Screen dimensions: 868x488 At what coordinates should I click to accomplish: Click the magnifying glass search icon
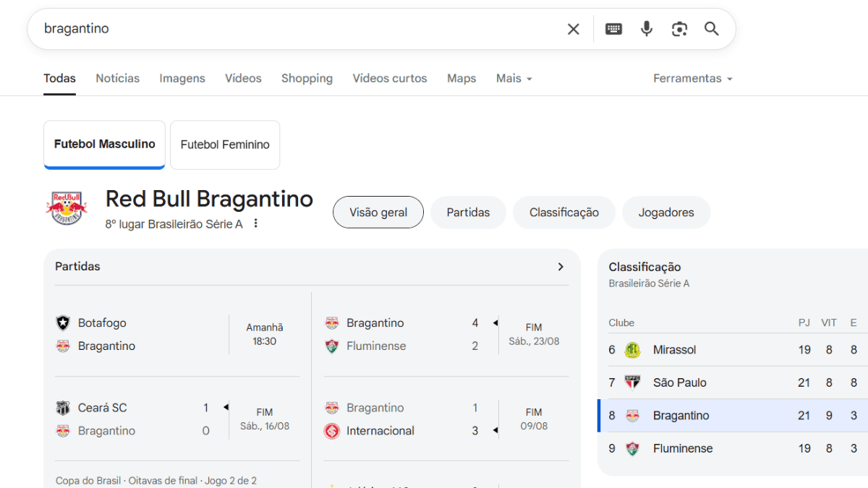click(712, 29)
